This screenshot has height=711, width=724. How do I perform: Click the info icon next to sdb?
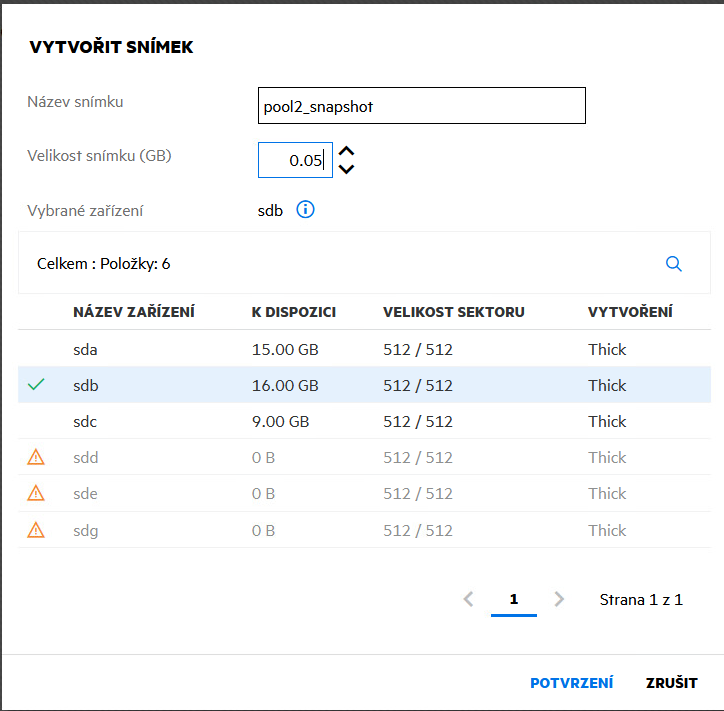point(306,210)
